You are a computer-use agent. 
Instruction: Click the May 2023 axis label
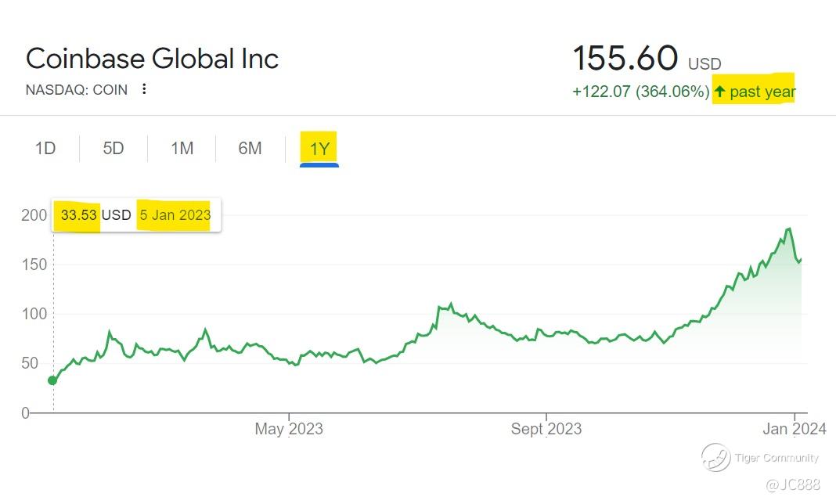[x=288, y=429]
